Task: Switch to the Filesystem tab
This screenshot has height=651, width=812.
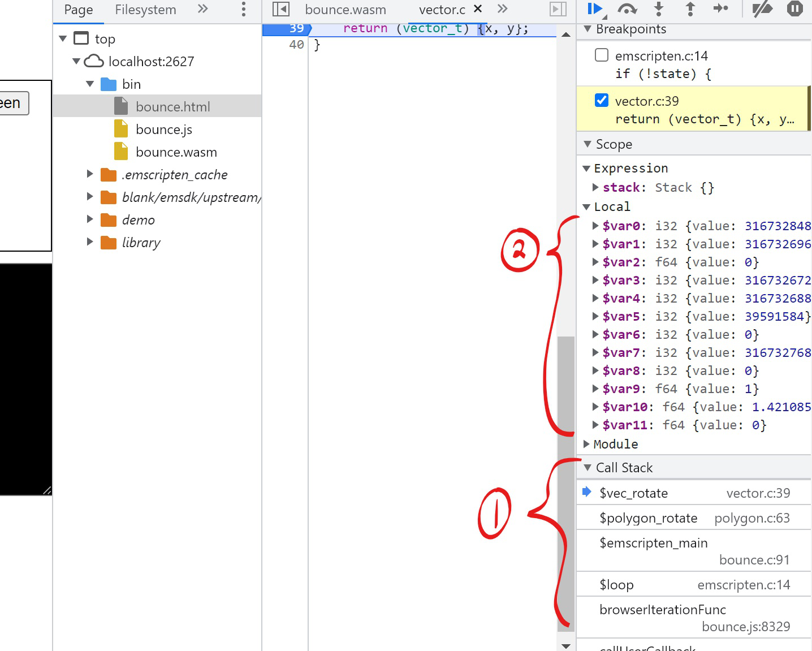Action: 145,10
